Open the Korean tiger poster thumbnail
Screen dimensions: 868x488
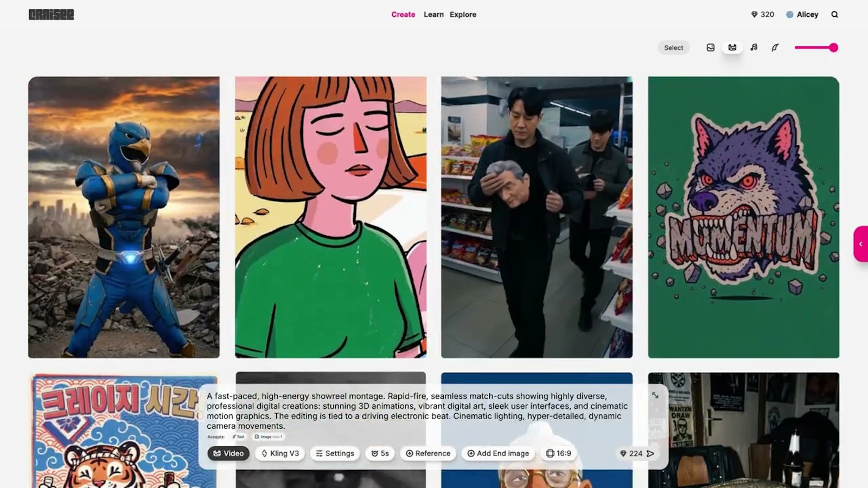point(114,430)
